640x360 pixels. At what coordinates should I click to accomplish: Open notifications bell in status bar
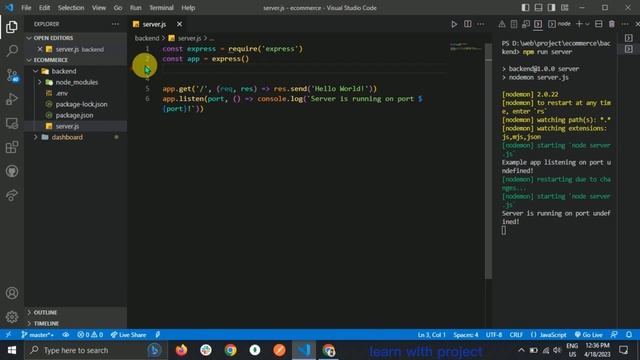[x=629, y=335]
